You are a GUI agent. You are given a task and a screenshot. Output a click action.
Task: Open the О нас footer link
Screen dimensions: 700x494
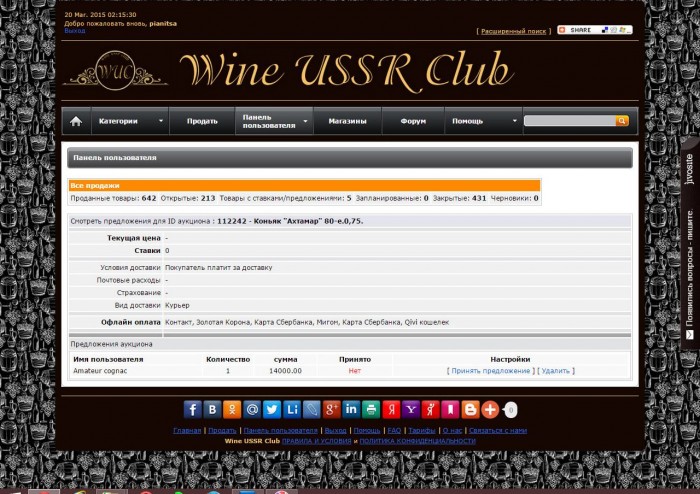452,430
